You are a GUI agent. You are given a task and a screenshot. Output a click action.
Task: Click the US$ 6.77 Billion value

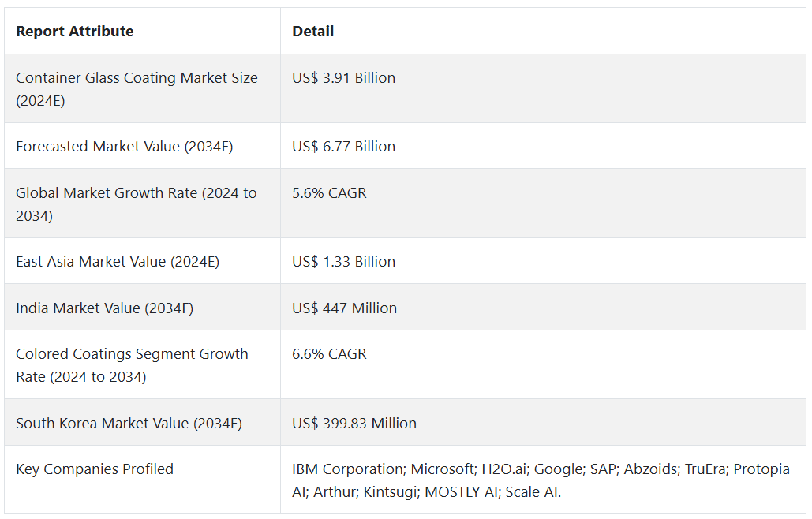[x=343, y=147]
